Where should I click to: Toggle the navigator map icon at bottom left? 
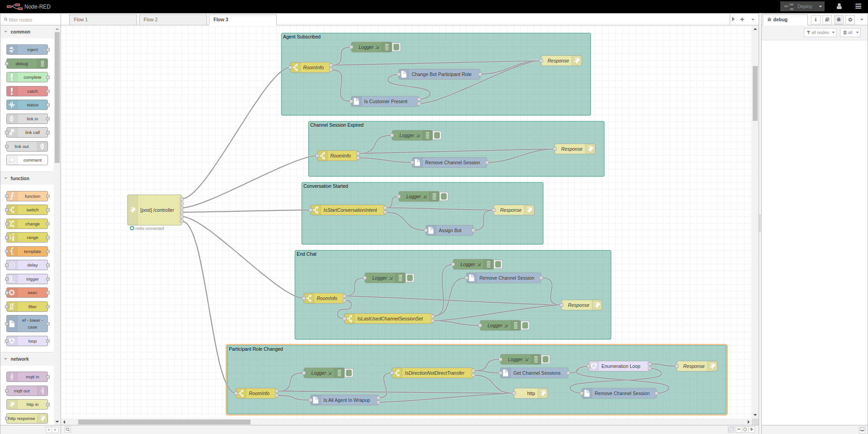(x=731, y=429)
